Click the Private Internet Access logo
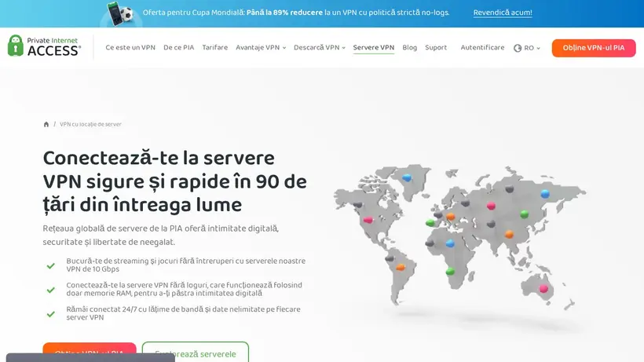Image resolution: width=644 pixels, height=362 pixels. click(x=44, y=46)
